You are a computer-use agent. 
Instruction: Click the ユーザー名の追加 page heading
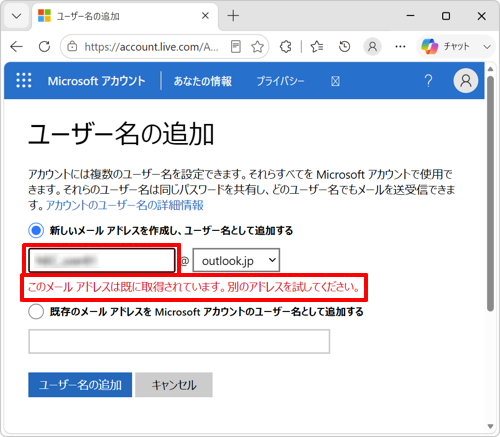point(121,134)
